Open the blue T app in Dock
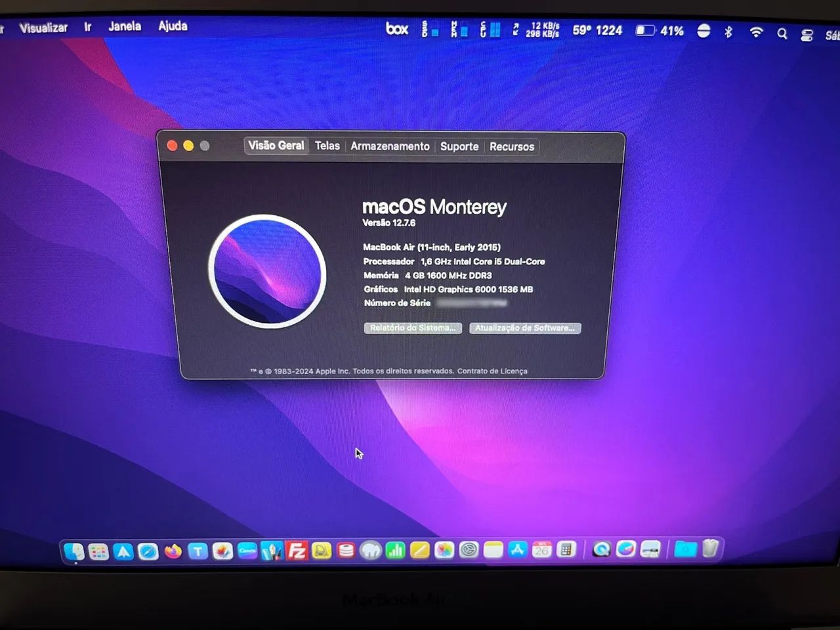840x630 pixels. pos(198,551)
